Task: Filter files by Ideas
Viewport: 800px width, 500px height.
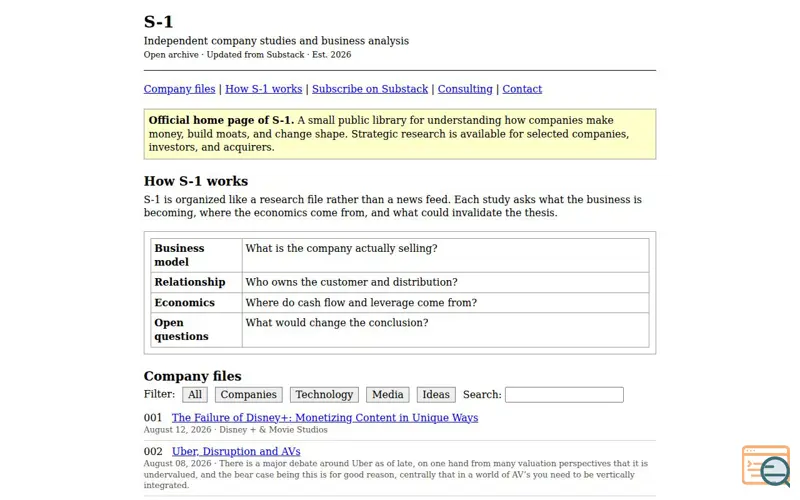Action: (436, 394)
